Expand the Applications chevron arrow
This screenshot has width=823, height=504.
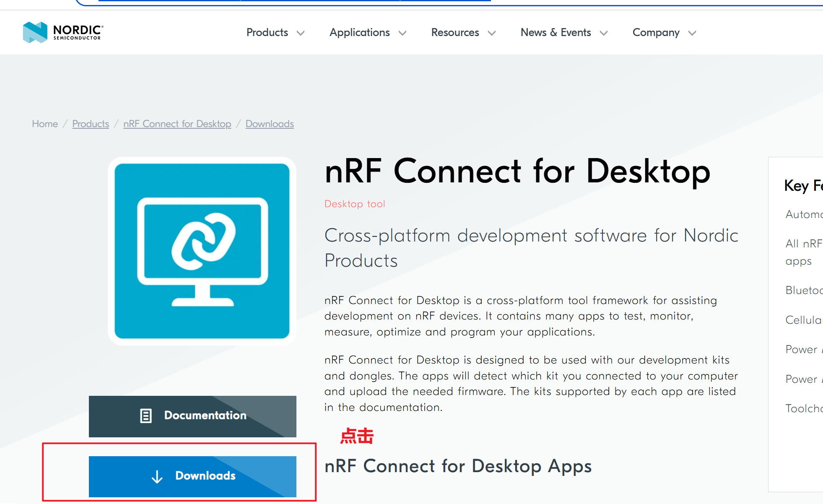click(x=402, y=33)
